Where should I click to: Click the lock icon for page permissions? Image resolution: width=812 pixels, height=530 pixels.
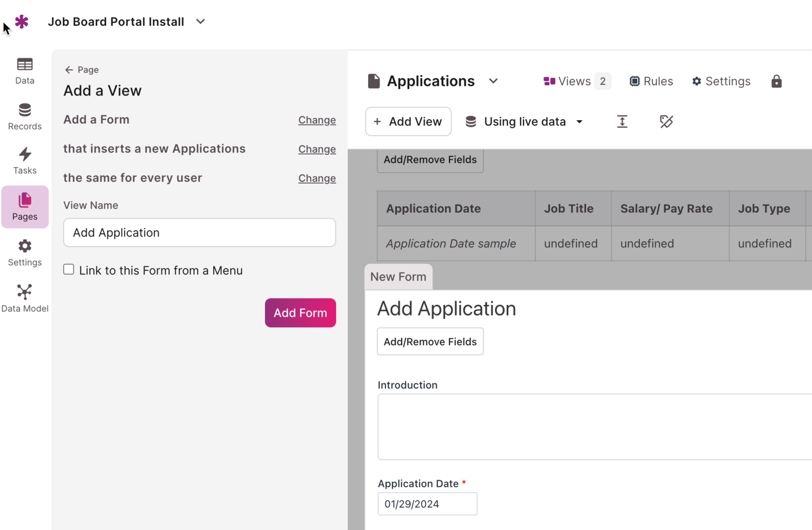(x=776, y=81)
